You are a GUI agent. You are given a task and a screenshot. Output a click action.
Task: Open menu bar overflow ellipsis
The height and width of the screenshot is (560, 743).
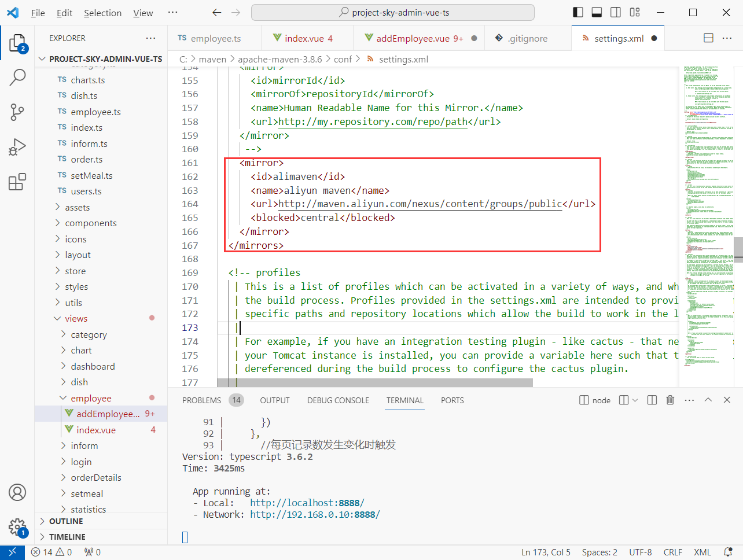(172, 12)
